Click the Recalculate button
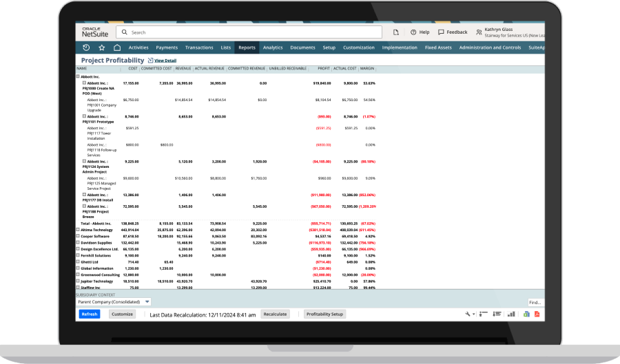 tap(275, 314)
